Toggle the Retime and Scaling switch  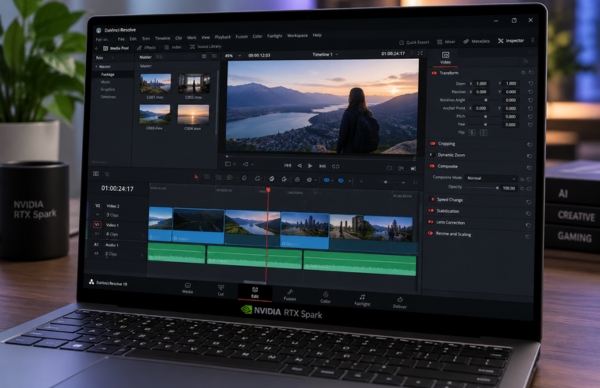430,233
